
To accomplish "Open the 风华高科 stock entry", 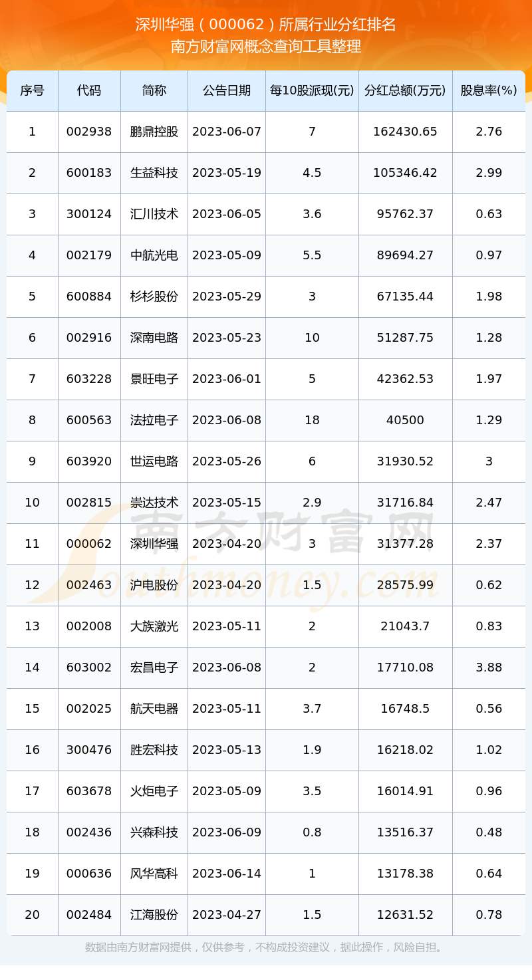I will pyautogui.click(x=154, y=874).
